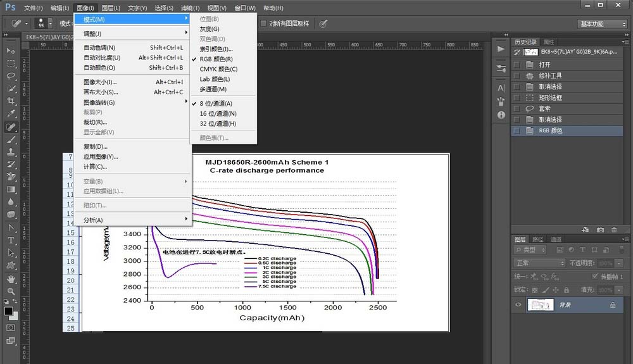633x364 pixels.
Task: Select the Lasso tool
Action: [x=11, y=76]
